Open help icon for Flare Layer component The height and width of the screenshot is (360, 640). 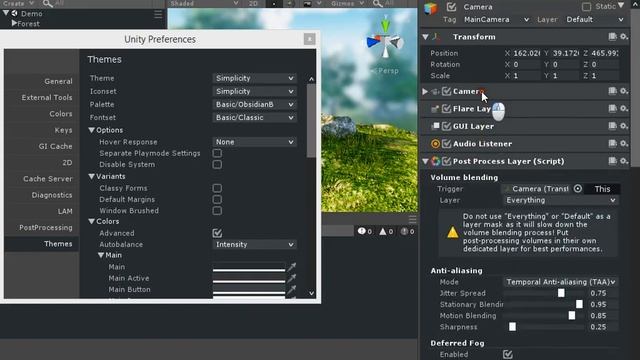coord(612,109)
